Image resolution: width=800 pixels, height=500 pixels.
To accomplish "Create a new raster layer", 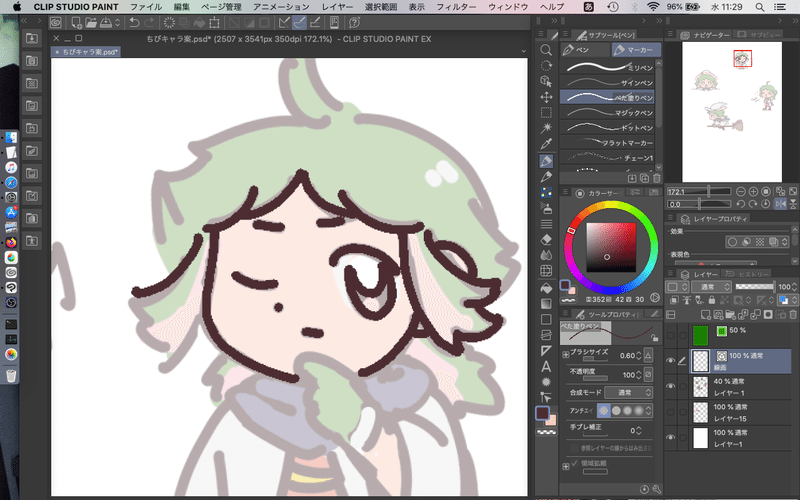I will click(x=706, y=315).
